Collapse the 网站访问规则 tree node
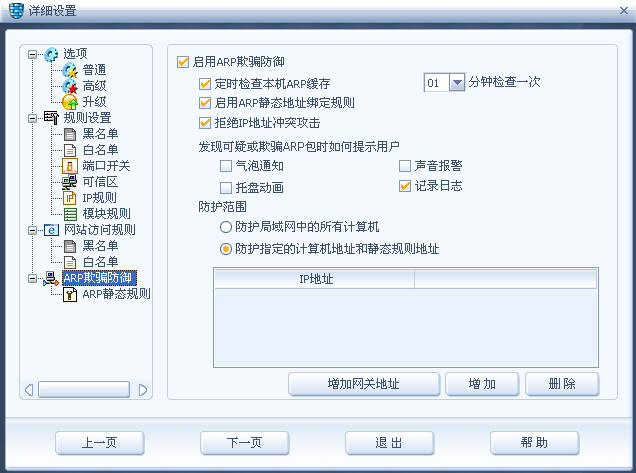636x473 pixels. [x=32, y=230]
